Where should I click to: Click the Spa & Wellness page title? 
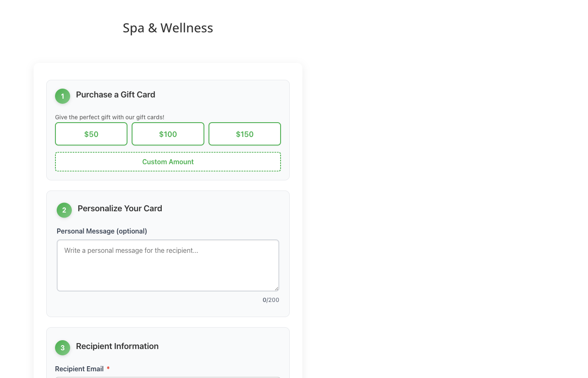tap(168, 27)
